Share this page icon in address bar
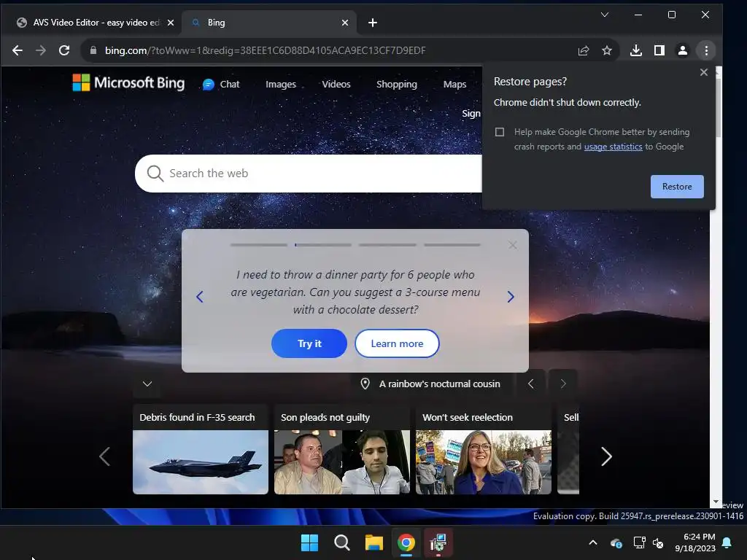The height and width of the screenshot is (560, 747). [584, 50]
